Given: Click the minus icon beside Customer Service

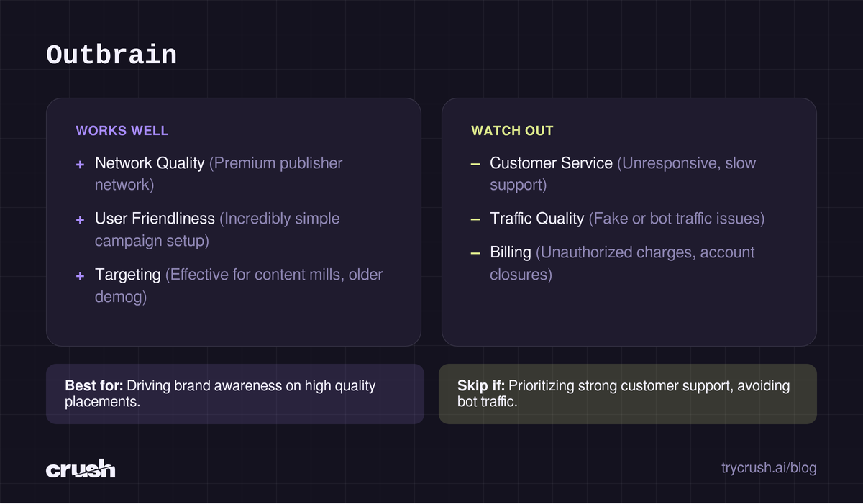Looking at the screenshot, I should [x=475, y=165].
